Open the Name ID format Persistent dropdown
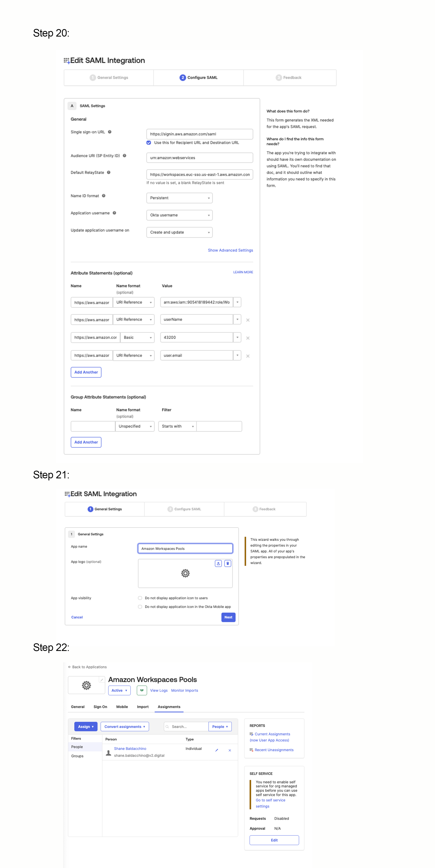 pyautogui.click(x=180, y=198)
